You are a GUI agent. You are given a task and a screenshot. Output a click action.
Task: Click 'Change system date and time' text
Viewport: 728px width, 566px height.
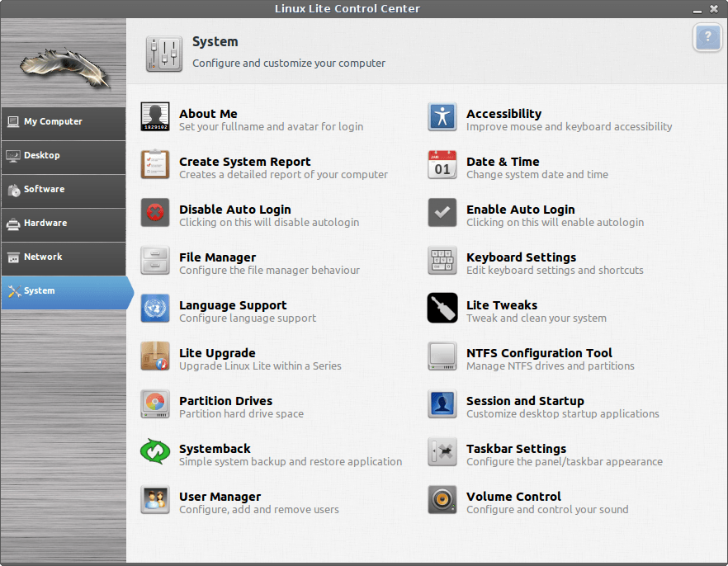pos(537,174)
